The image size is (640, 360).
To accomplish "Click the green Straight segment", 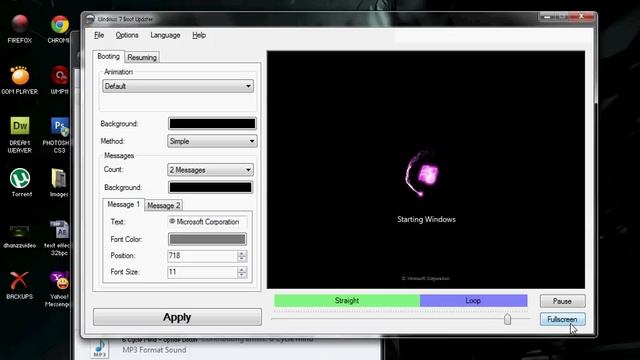I will pos(347,301).
